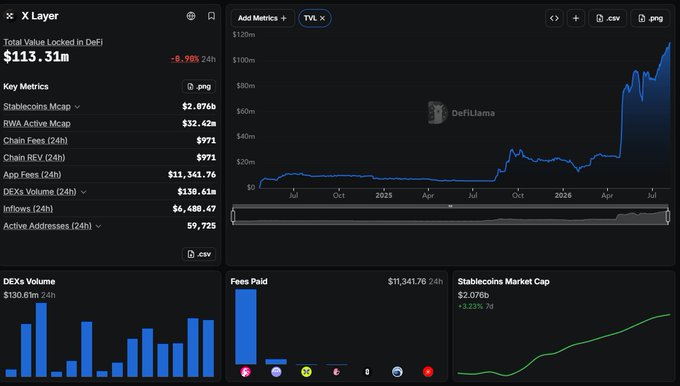Click the top grip of the range slider

pos(451,206)
